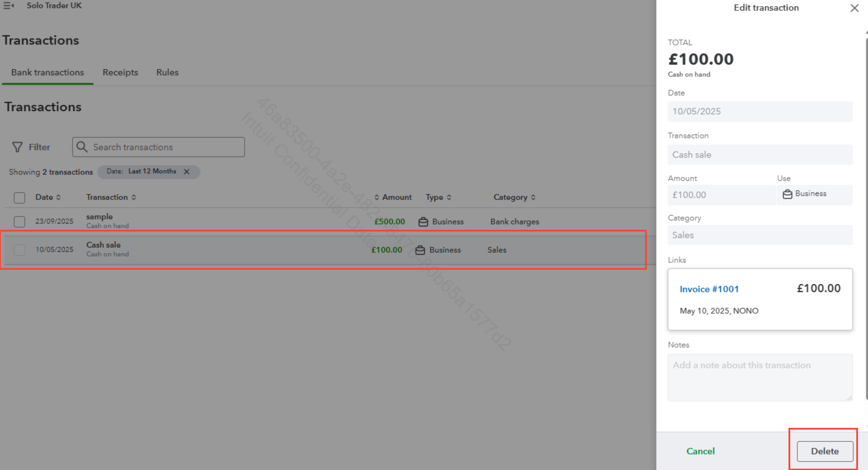Open the Invoice #1001 link
The height and width of the screenshot is (470, 868).
coord(709,289)
